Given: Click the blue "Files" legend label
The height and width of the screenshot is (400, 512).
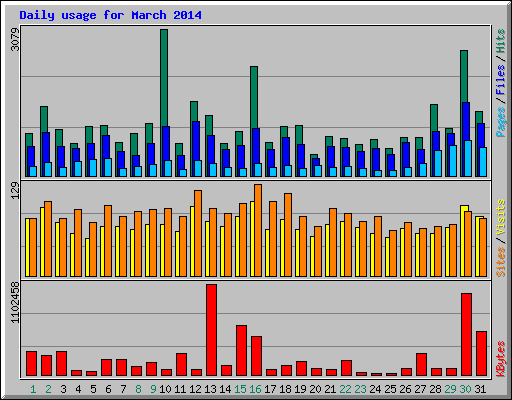Looking at the screenshot, I should pyautogui.click(x=500, y=79).
